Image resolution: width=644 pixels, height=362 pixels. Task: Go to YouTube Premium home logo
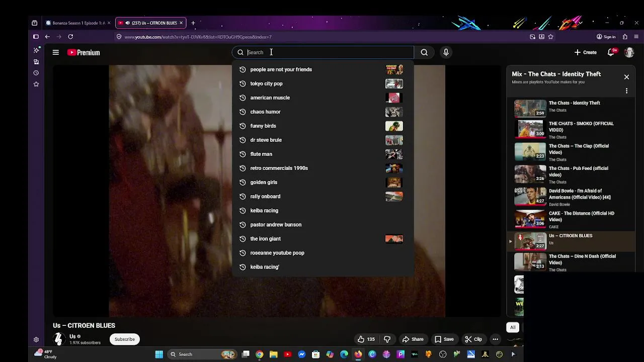pyautogui.click(x=84, y=52)
